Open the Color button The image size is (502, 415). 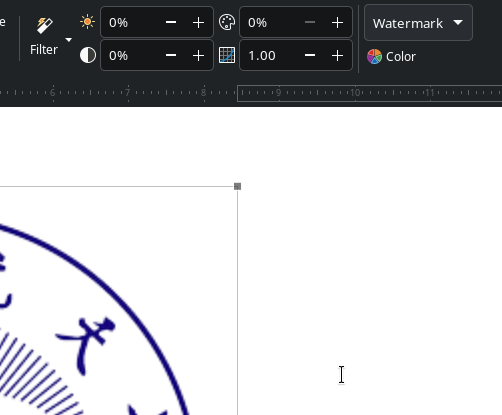(391, 56)
